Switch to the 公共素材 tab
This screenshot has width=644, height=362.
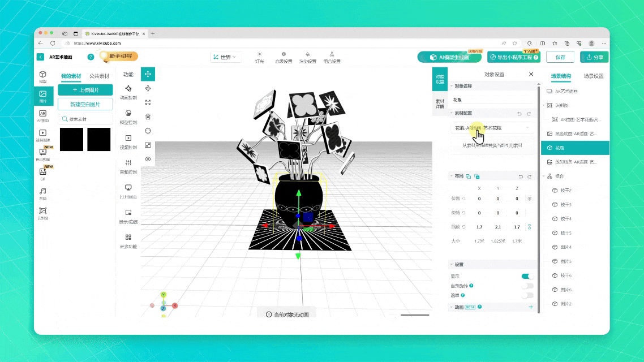pos(100,76)
